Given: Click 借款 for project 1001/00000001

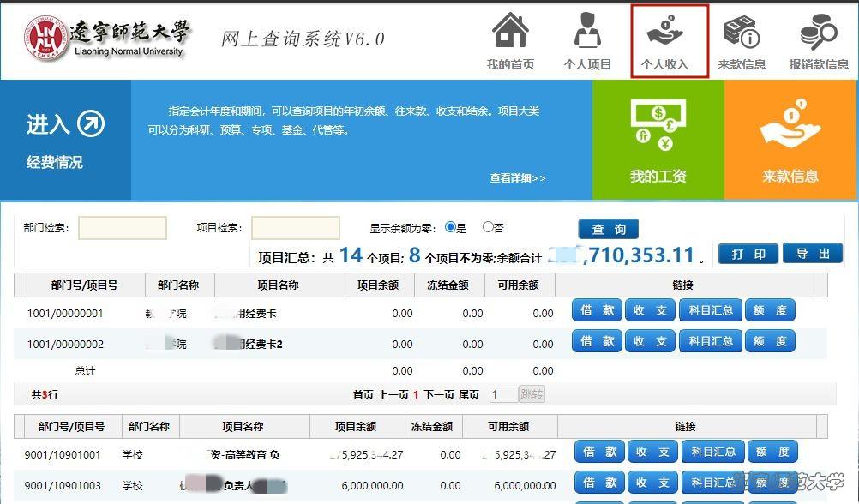Looking at the screenshot, I should 597,310.
